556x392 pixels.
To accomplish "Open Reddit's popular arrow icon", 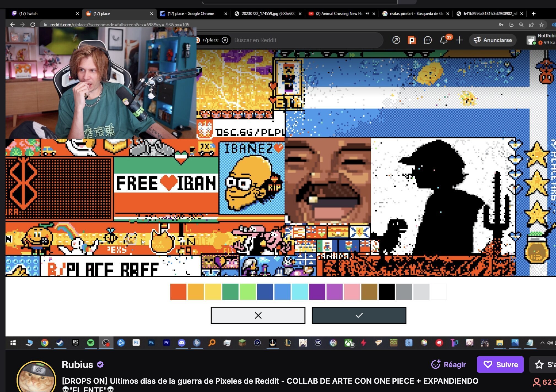I will click(x=396, y=40).
